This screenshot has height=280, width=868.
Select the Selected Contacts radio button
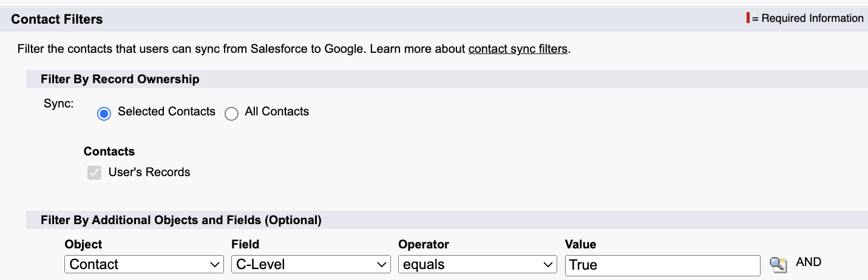[x=104, y=114]
